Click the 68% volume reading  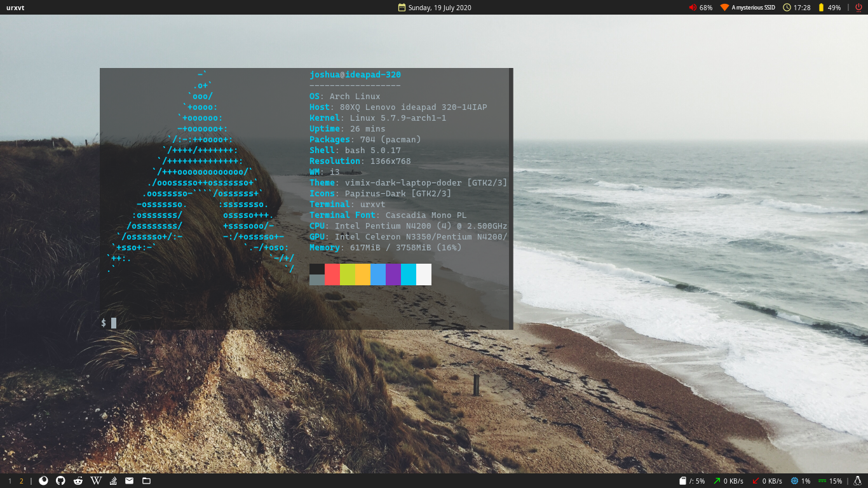(706, 8)
